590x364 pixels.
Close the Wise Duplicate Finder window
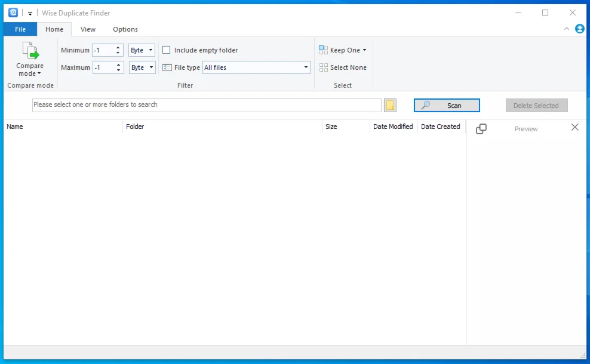tap(572, 13)
